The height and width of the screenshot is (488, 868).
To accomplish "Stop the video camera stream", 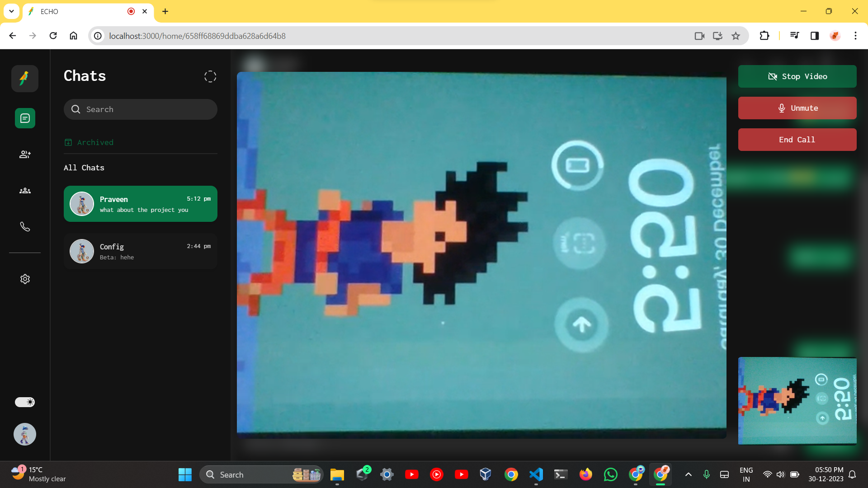I will coord(797,76).
